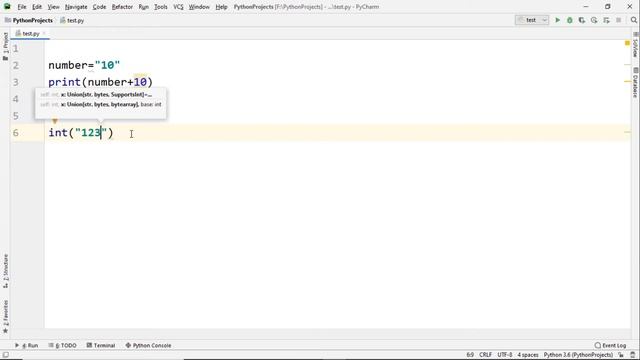640x360 pixels.
Task: Open the Database side panel
Action: tap(635, 83)
